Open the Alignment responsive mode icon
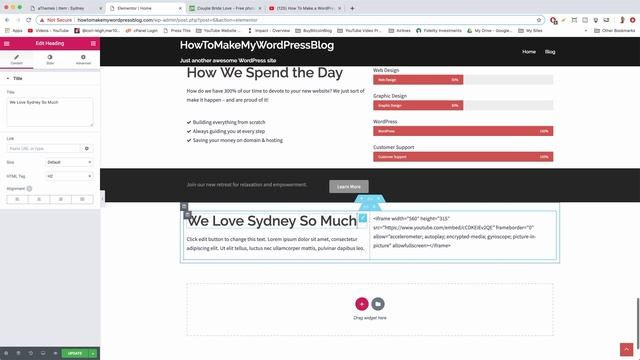640x360 pixels. 29,189
